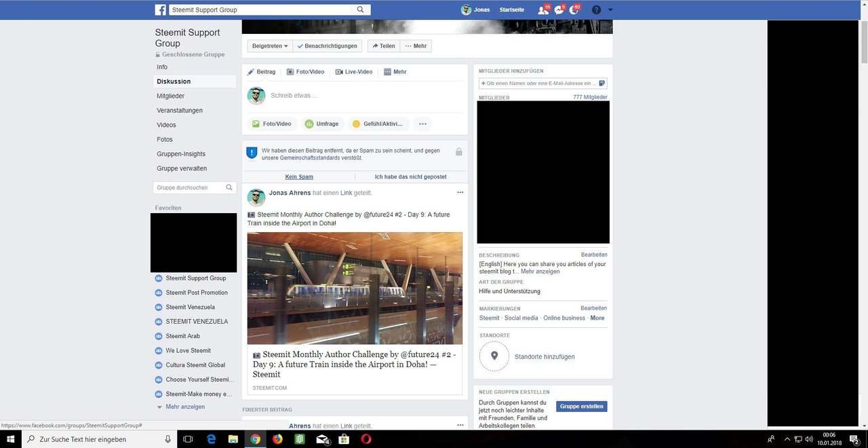Open Firefox in the taskbar
This screenshot has width=868, height=448.
(277, 439)
